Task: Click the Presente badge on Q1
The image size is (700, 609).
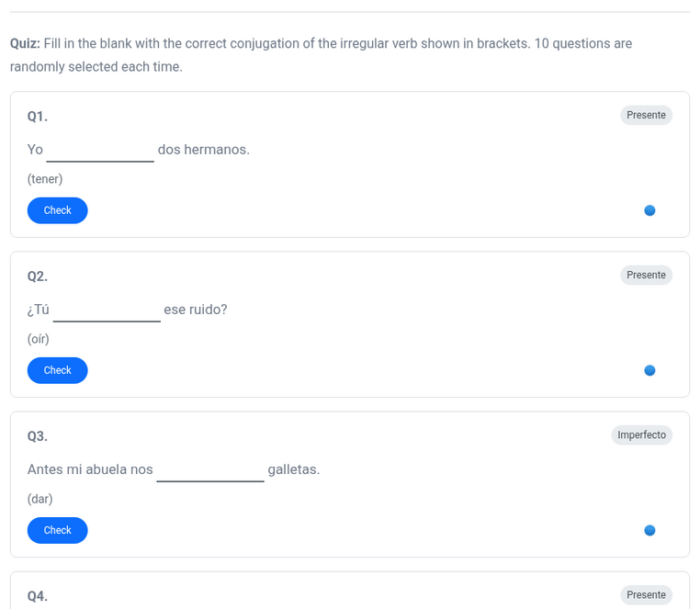Action: pyautogui.click(x=646, y=115)
